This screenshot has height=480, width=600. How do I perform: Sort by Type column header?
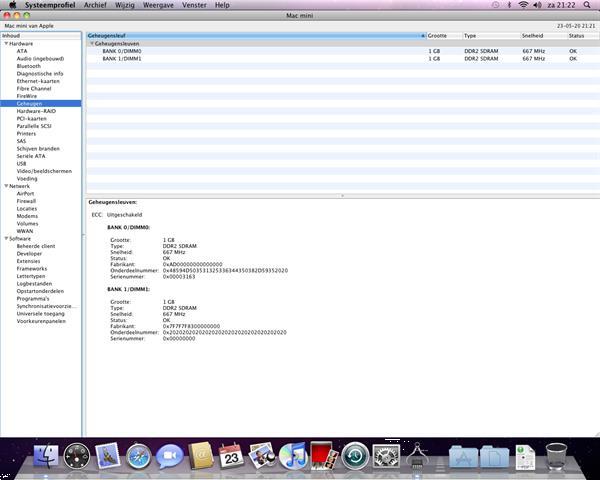491,36
